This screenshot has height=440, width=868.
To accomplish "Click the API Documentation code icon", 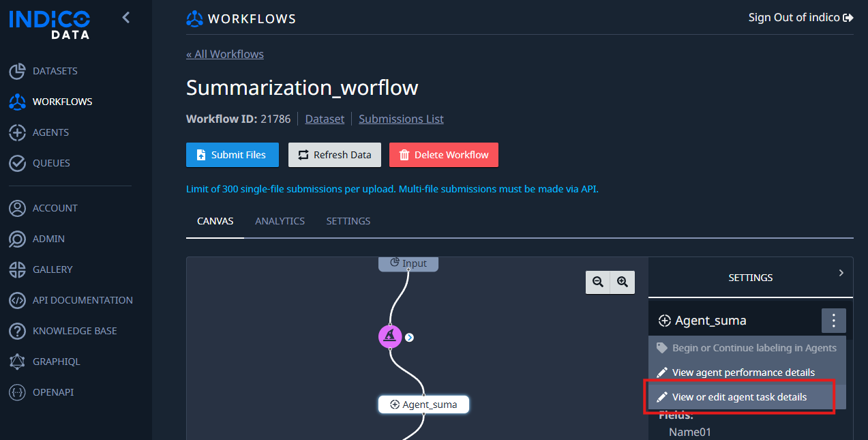I will point(17,300).
